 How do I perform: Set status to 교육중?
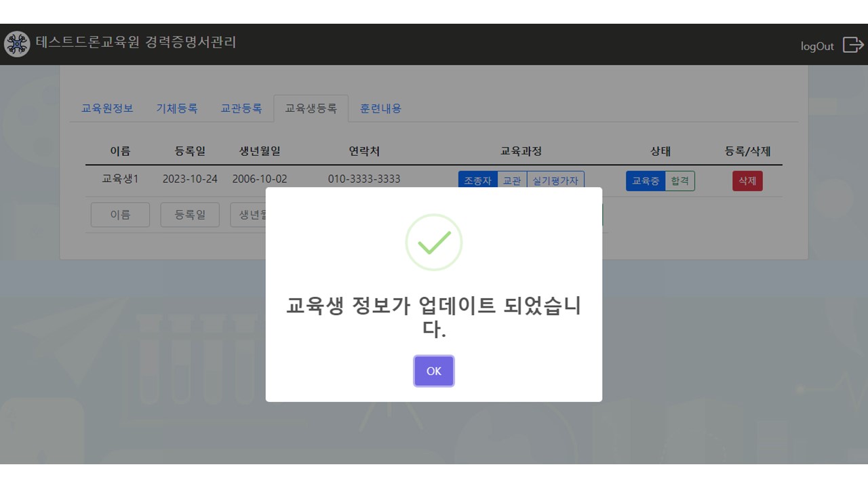pos(646,181)
